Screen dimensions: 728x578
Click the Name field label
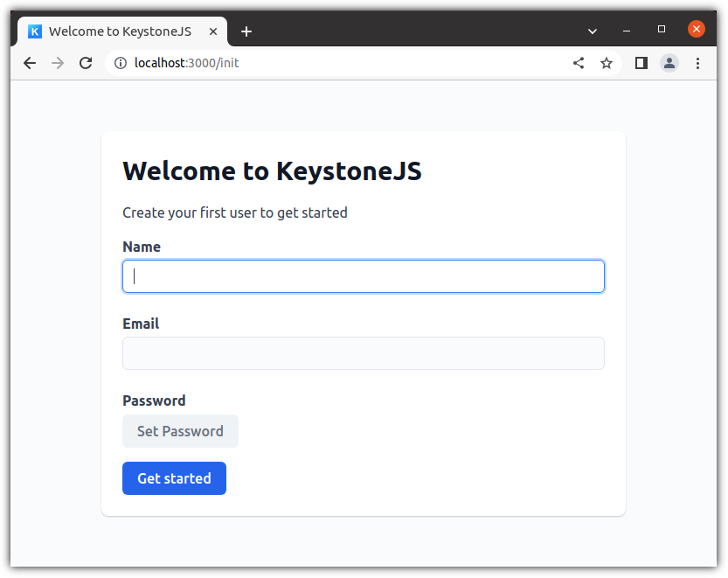tap(142, 247)
